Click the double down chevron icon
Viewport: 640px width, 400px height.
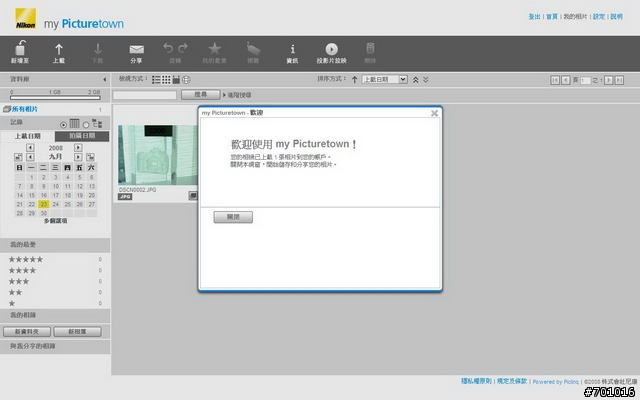pyautogui.click(x=426, y=80)
